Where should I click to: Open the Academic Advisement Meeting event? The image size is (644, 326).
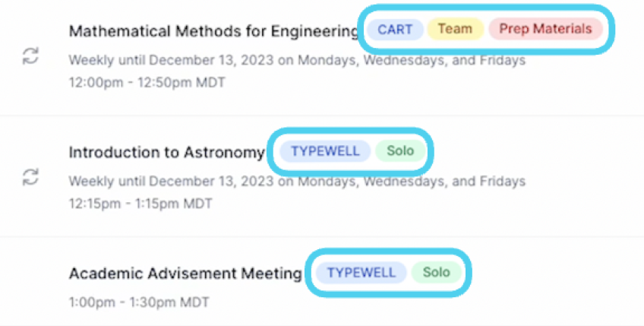(x=185, y=274)
